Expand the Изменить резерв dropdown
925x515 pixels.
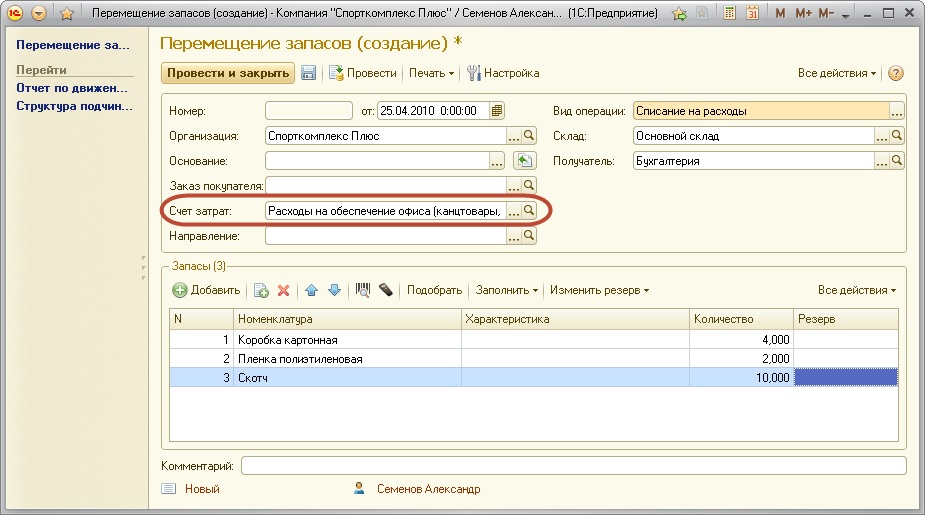598,290
